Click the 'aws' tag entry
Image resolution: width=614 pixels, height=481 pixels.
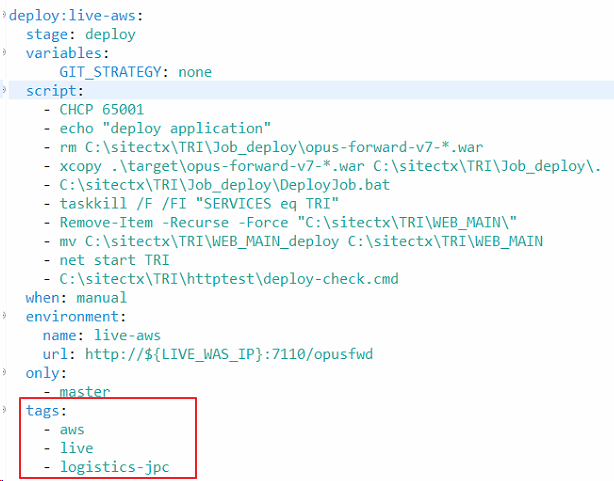pos(72,429)
